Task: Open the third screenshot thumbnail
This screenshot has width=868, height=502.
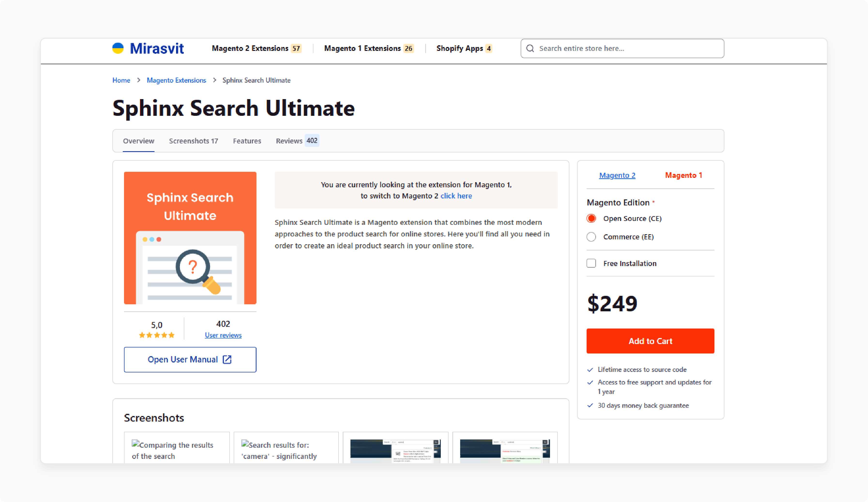Action: [395, 448]
